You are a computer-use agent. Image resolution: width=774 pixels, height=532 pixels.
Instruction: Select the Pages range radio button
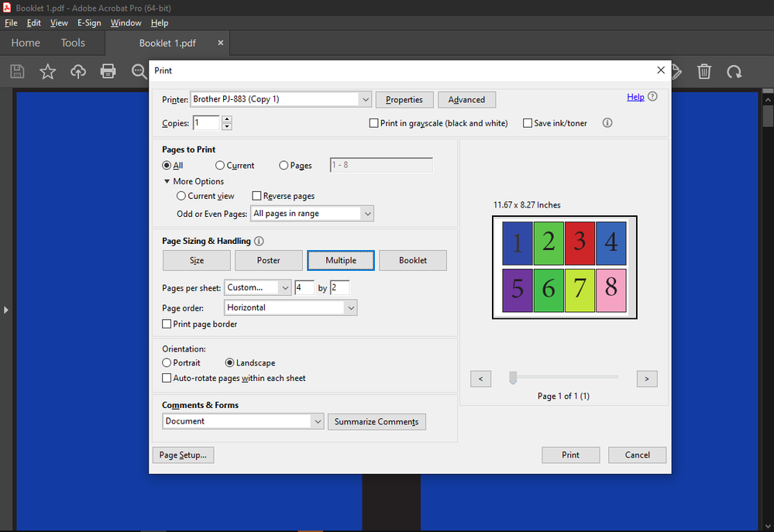pos(284,165)
